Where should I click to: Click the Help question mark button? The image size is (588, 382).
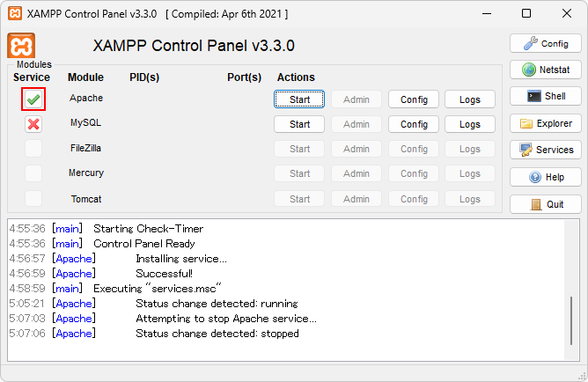(x=546, y=177)
